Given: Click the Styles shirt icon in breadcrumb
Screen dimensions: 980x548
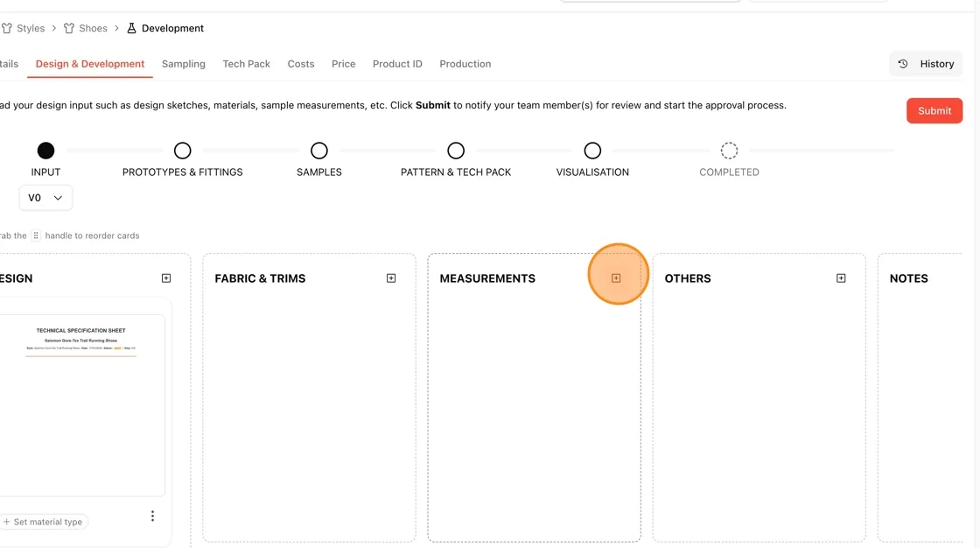Looking at the screenshot, I should point(7,28).
